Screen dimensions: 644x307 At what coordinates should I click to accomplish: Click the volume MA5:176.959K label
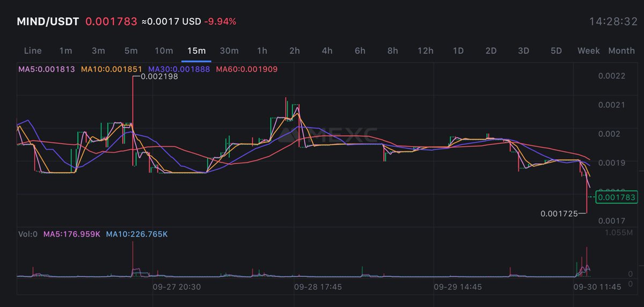(x=72, y=235)
